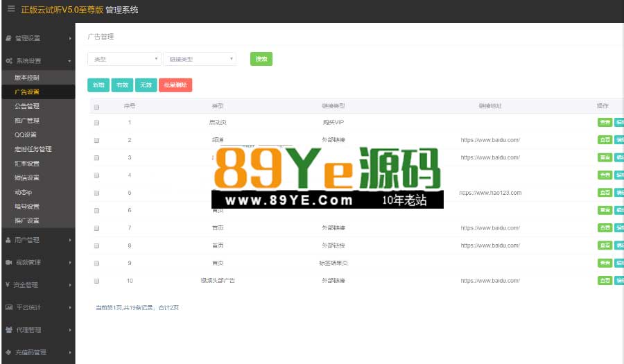Click the 系统设置 gears icon
This screenshot has height=364, width=624.
9,61
